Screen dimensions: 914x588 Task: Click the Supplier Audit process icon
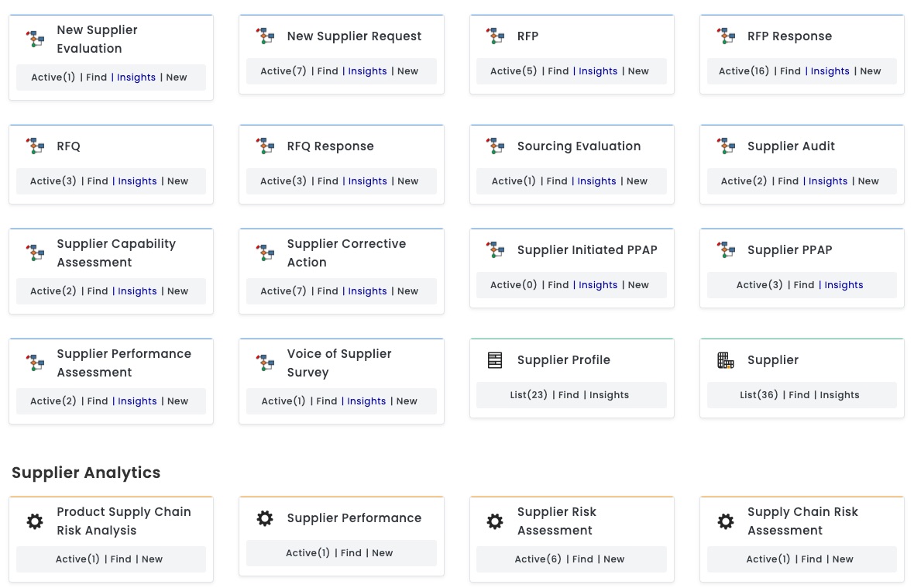tap(726, 146)
